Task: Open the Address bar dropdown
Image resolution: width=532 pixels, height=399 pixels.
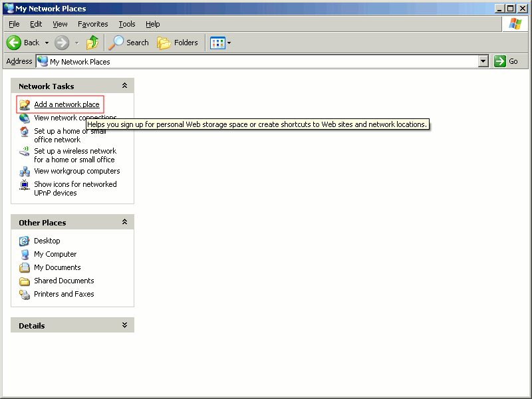Action: pyautogui.click(x=483, y=61)
